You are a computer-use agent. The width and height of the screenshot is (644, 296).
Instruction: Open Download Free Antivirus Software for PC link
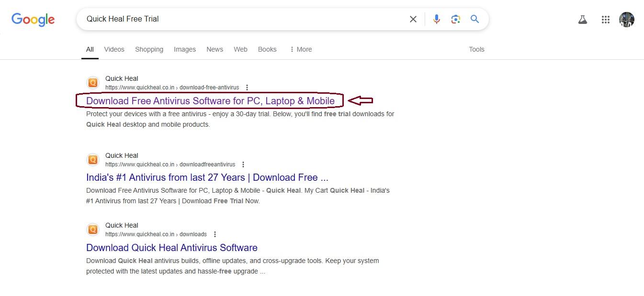[x=210, y=101]
